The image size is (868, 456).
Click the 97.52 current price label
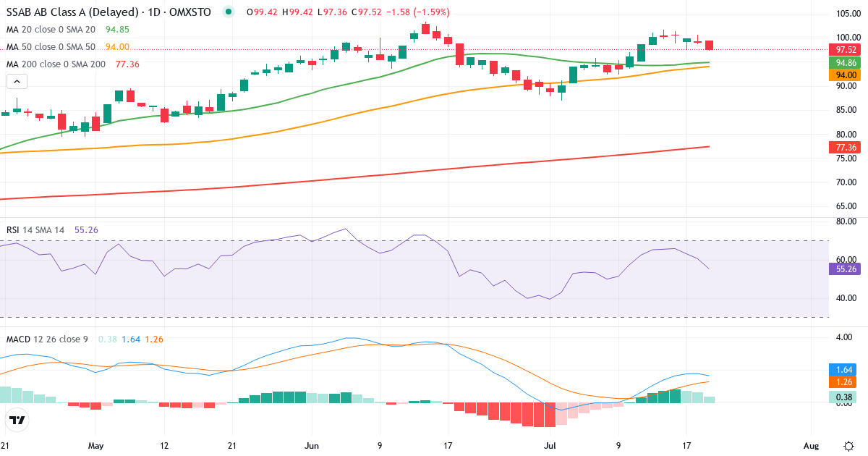846,50
